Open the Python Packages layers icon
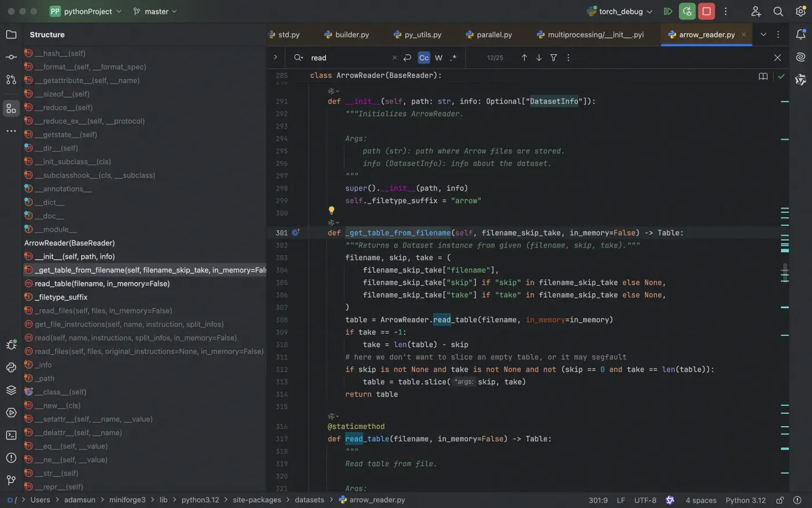Viewport: 812px width, 508px height. pos(11,390)
